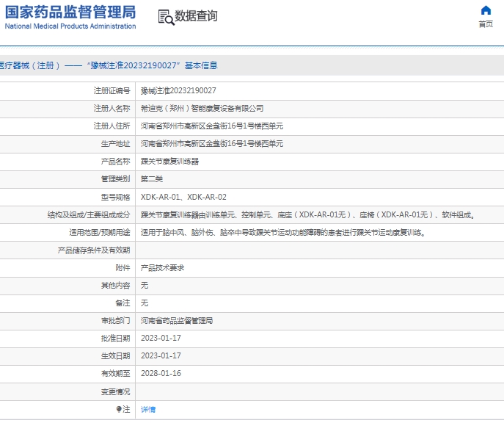Click the 注册证编号 label
Screen dimensions: 504x423
[112, 91]
